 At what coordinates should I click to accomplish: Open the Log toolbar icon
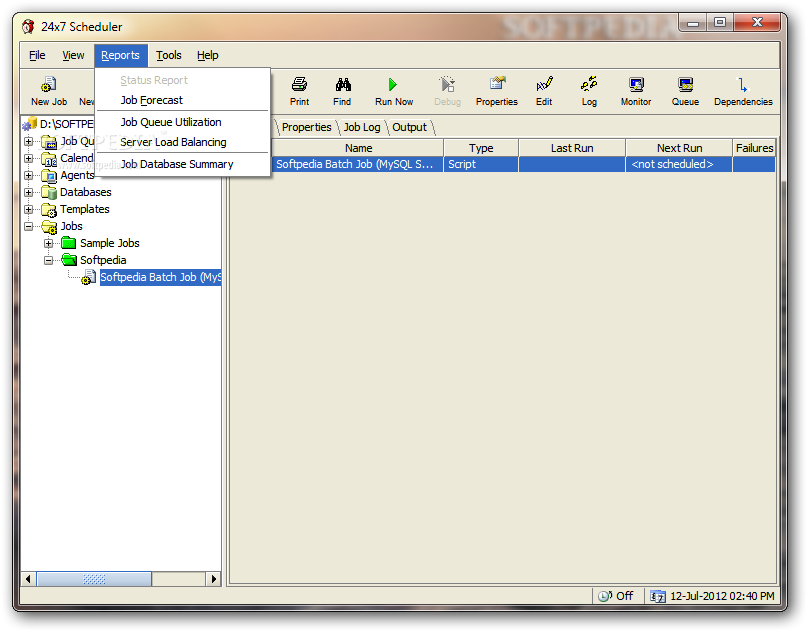coord(588,84)
